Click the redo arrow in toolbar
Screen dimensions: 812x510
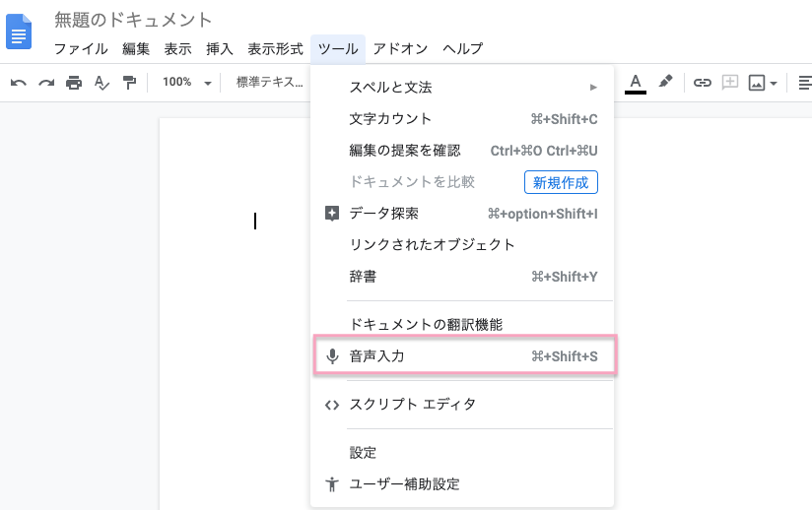coord(45,83)
